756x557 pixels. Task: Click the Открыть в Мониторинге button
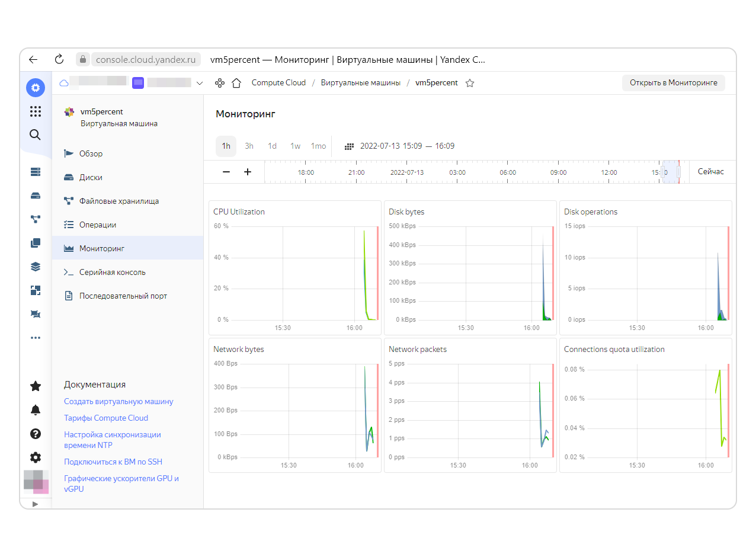674,83
